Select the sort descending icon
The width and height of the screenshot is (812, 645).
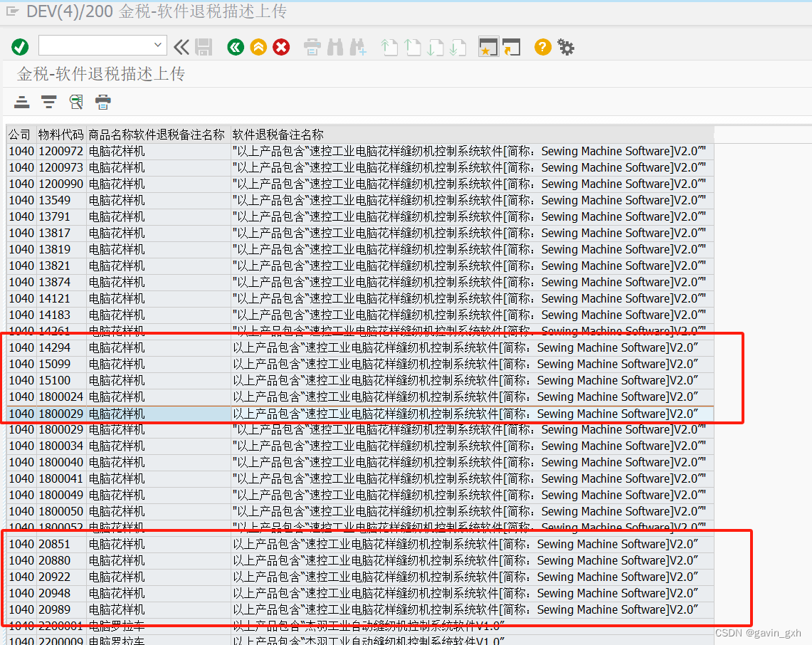(48, 102)
